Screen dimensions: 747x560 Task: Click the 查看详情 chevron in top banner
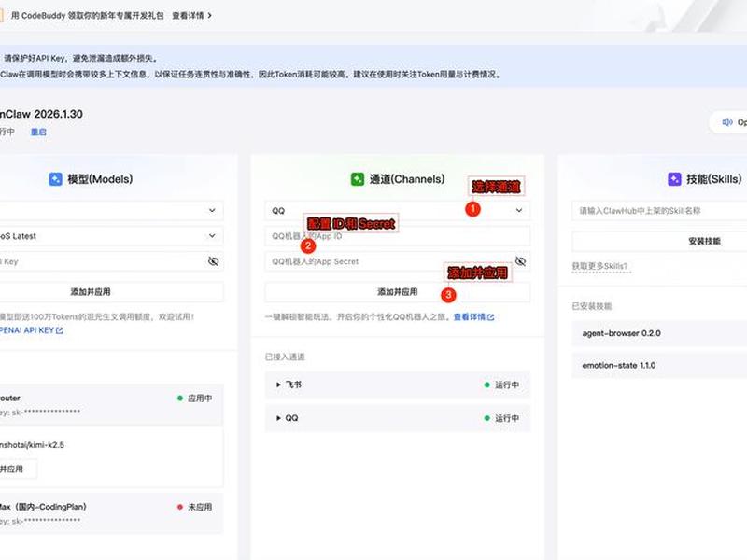[209, 16]
